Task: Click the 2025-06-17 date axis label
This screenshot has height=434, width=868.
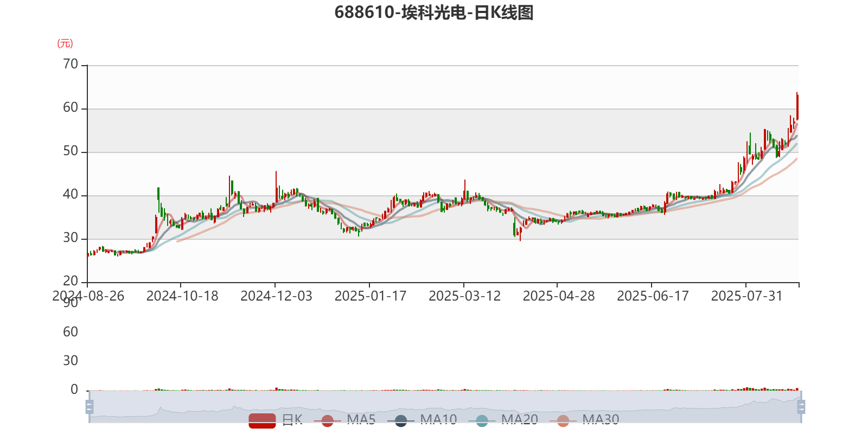Action: pos(653,296)
